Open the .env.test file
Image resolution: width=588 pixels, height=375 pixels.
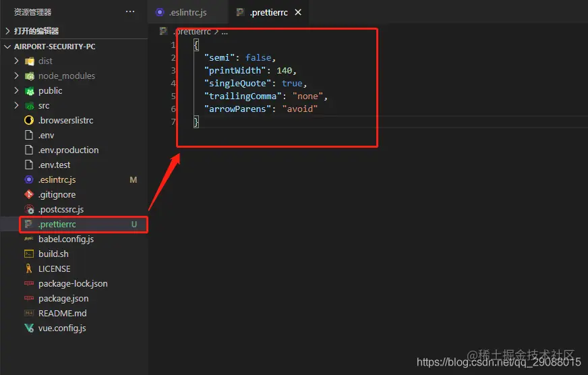(54, 165)
